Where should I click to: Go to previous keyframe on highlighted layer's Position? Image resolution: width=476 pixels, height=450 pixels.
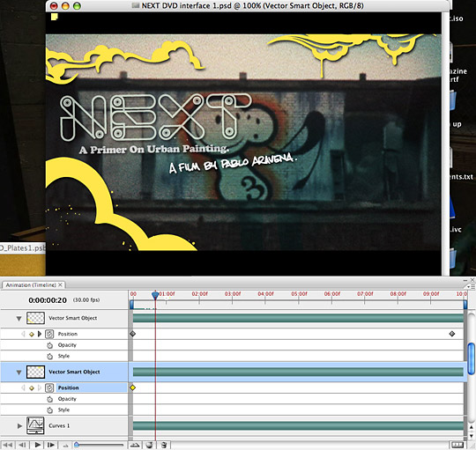(x=23, y=387)
